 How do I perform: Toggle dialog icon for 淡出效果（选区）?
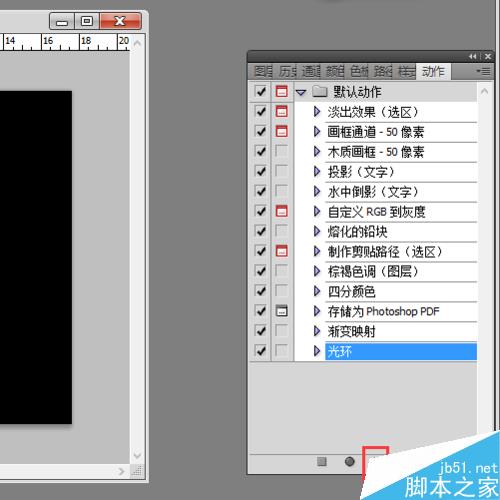(x=282, y=111)
